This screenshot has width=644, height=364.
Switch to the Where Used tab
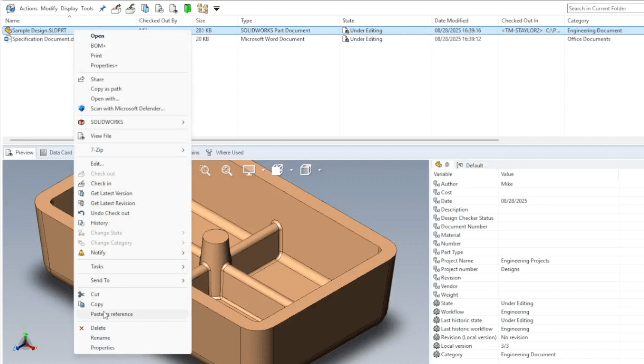225,152
